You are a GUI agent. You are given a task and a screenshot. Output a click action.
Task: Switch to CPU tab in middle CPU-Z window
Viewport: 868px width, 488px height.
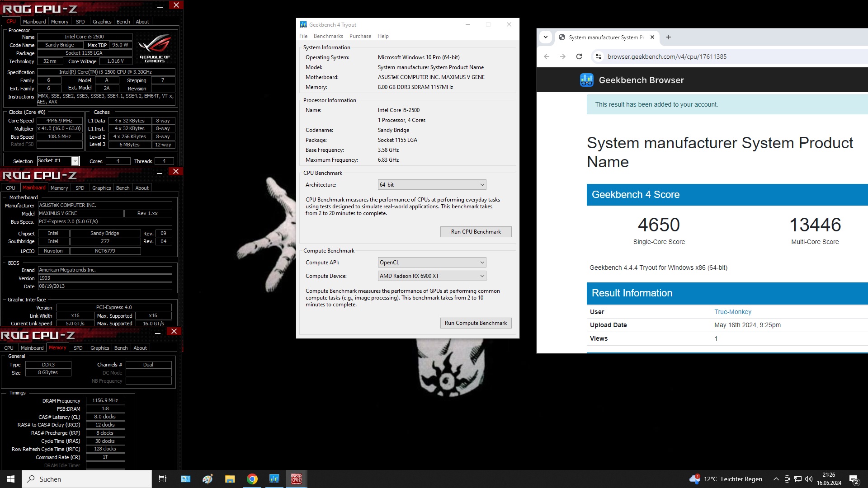pyautogui.click(x=10, y=188)
